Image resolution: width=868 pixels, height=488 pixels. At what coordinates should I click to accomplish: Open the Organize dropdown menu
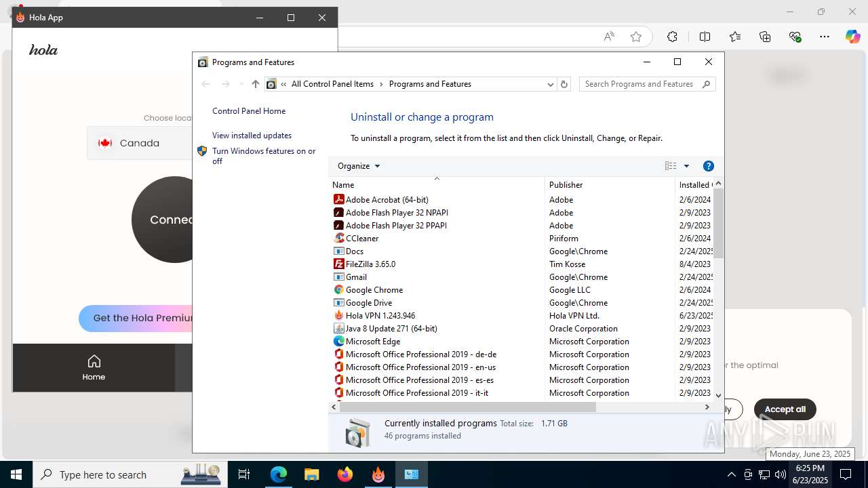[x=359, y=166]
